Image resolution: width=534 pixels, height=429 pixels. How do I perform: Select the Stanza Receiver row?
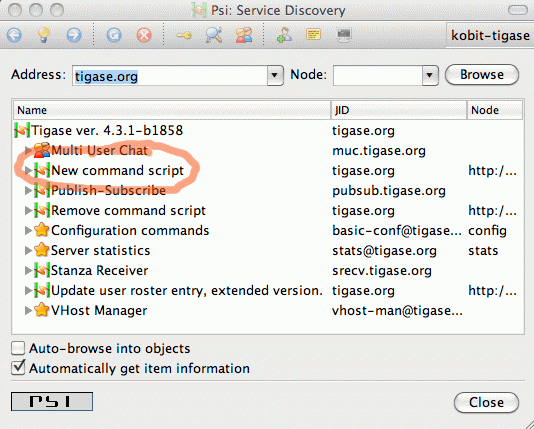point(267,271)
